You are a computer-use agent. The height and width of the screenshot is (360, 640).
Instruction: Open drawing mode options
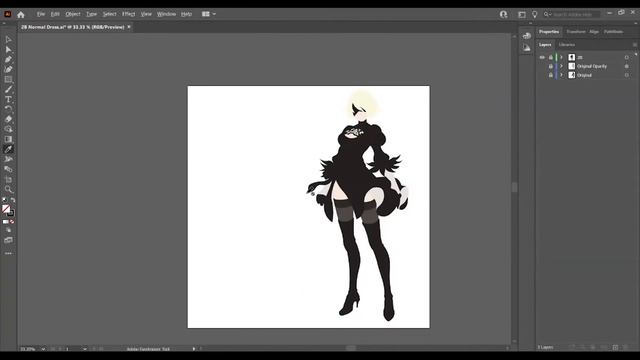(8, 230)
